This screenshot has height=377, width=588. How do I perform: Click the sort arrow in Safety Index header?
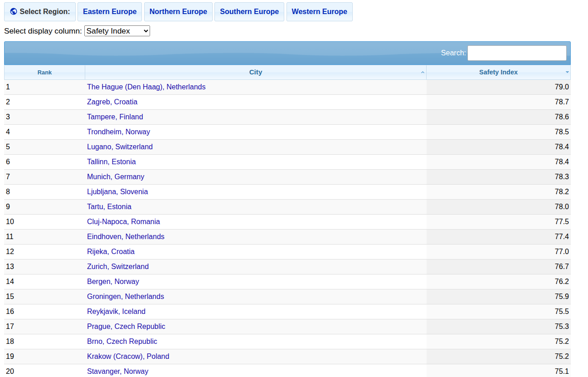tap(567, 73)
